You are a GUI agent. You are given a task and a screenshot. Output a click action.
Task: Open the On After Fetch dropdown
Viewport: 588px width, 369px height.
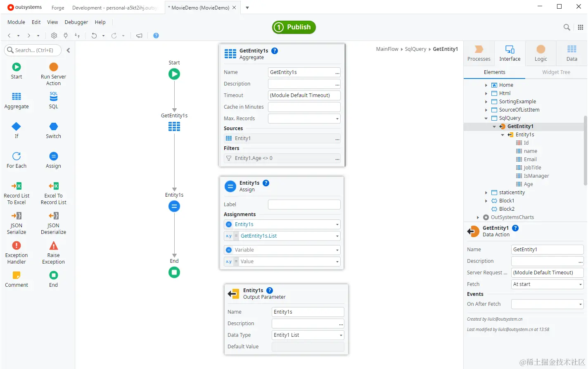[x=581, y=304]
